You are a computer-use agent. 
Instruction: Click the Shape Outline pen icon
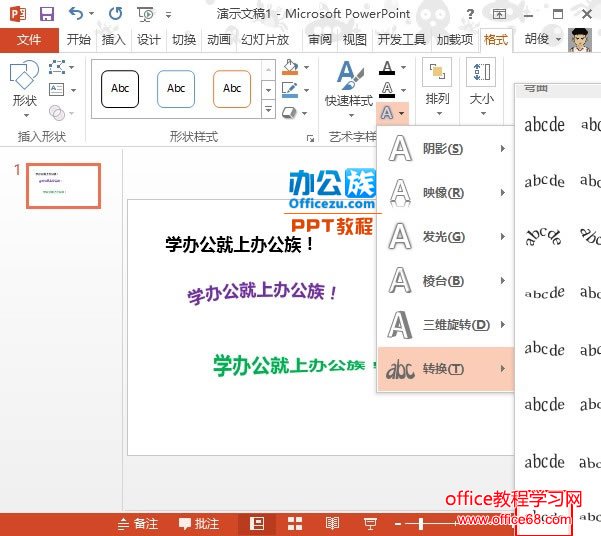[x=289, y=90]
